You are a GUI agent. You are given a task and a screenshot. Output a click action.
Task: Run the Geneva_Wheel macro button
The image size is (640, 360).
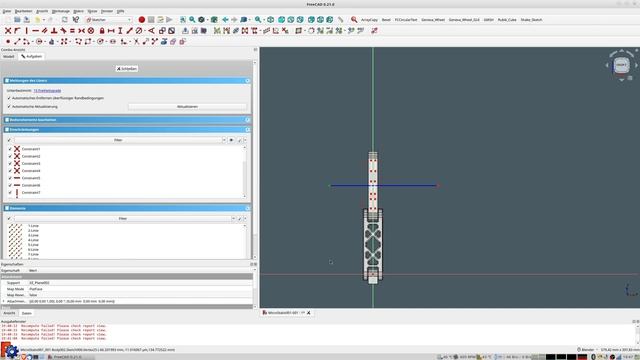click(x=433, y=20)
